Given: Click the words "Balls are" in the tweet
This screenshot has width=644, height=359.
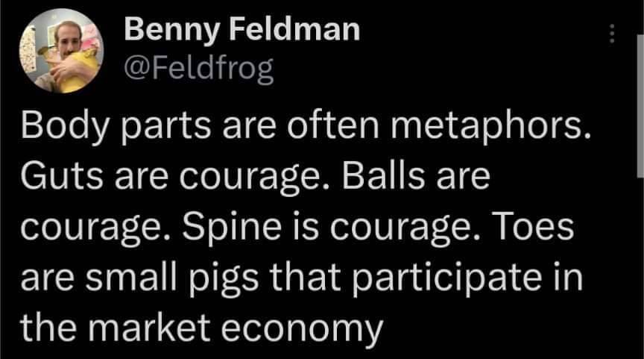Looking at the screenshot, I should click(416, 175).
